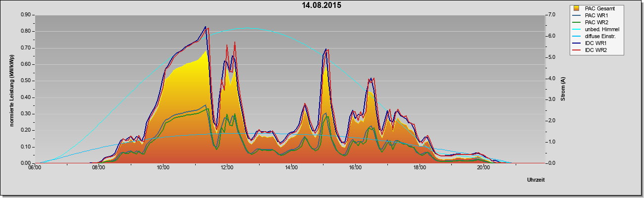This screenshot has height=198, width=644.
Task: Click the Uhrzeit axis title
Action: coord(536,181)
